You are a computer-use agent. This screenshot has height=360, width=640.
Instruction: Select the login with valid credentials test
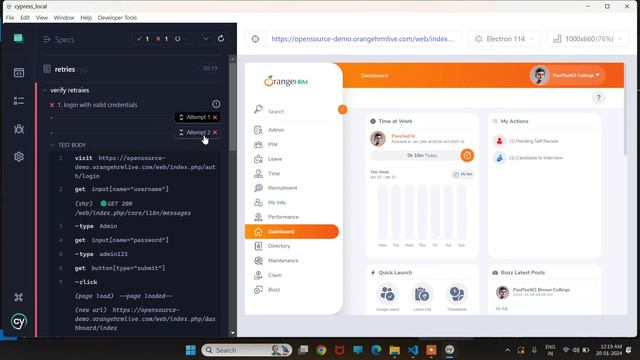click(97, 105)
